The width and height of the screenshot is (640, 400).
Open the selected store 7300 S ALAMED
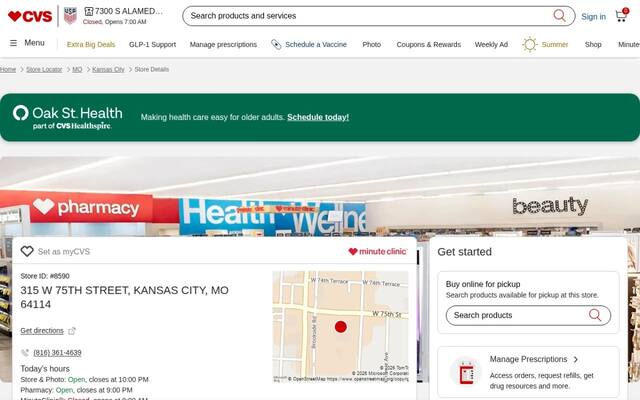[x=129, y=11]
